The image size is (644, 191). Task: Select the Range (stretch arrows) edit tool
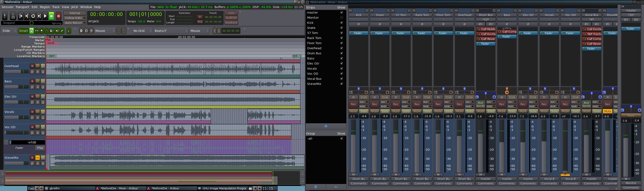click(36, 31)
